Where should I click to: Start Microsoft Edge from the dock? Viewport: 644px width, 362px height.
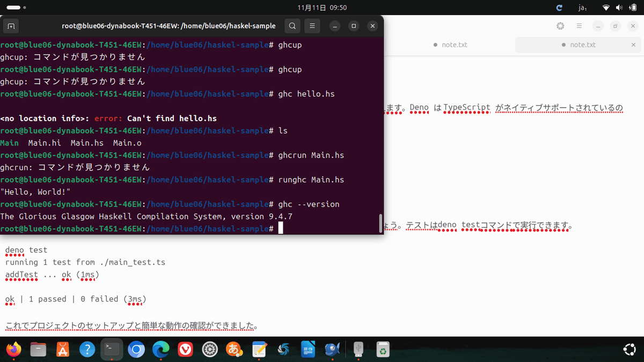(x=161, y=349)
